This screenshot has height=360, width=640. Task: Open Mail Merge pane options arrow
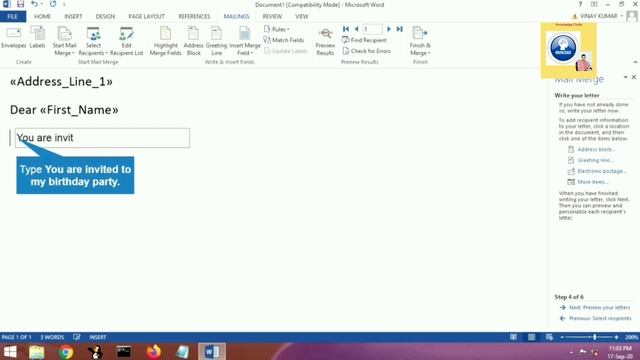click(x=625, y=77)
